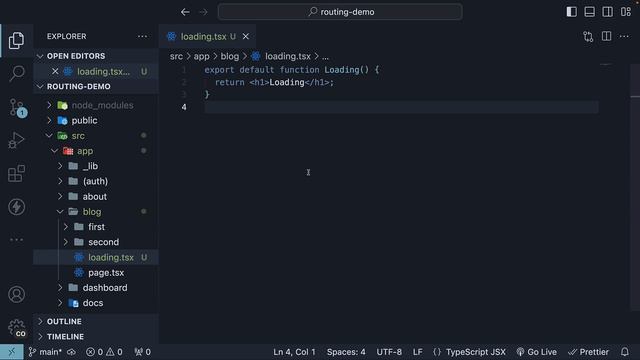Viewport: 640px width, 360px height.
Task: Toggle the primary side bar layout icon
Action: (571, 12)
